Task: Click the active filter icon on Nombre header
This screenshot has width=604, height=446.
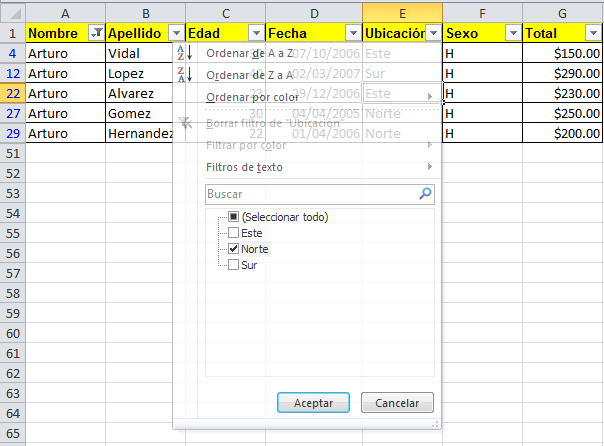Action: tap(96, 33)
